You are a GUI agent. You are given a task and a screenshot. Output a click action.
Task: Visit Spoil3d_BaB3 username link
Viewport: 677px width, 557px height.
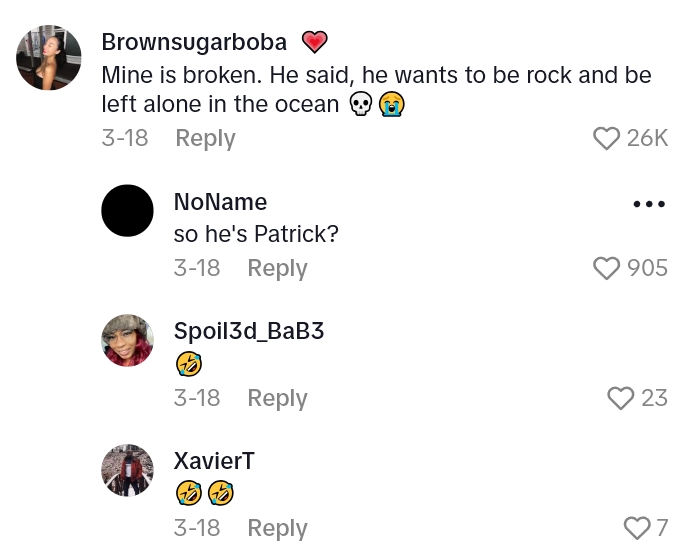click(249, 331)
